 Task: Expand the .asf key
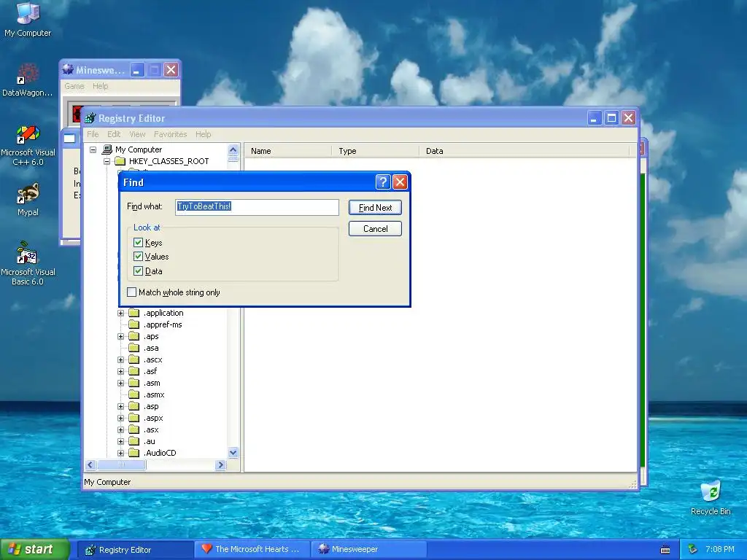tap(120, 371)
